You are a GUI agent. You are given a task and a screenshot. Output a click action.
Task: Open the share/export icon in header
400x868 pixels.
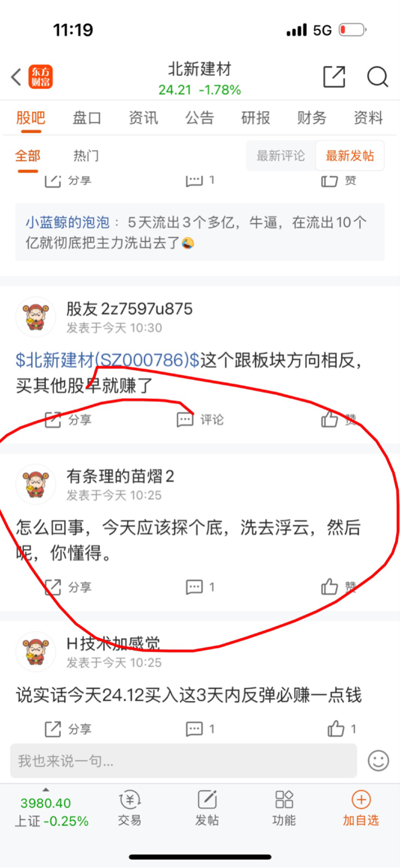tap(334, 77)
